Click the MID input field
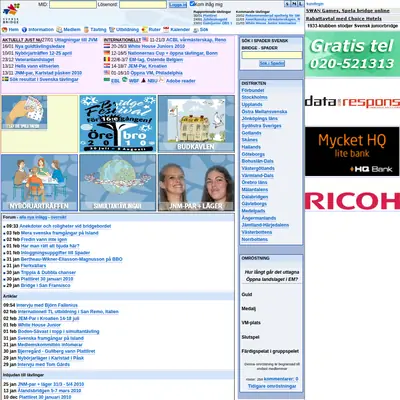The image size is (400, 400). [73, 5]
